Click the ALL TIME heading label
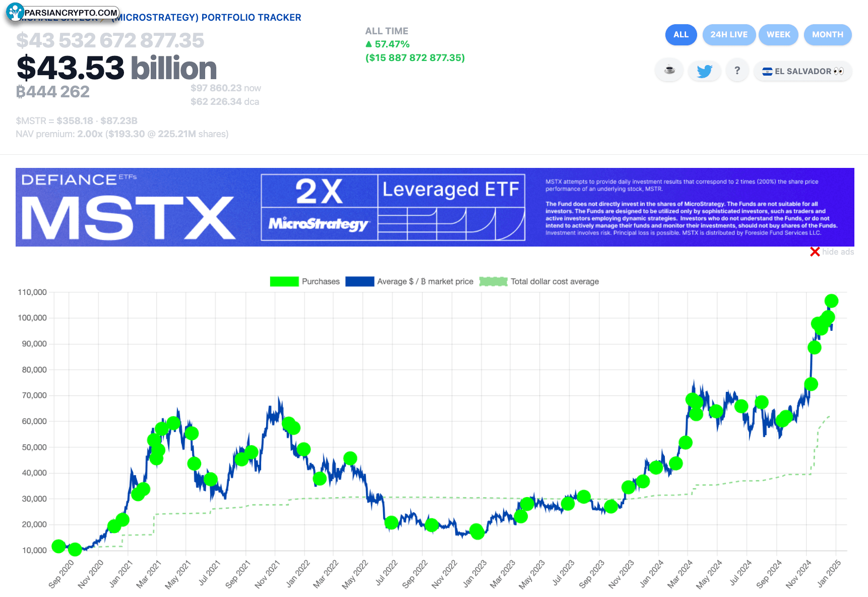The height and width of the screenshot is (597, 868). click(x=387, y=31)
